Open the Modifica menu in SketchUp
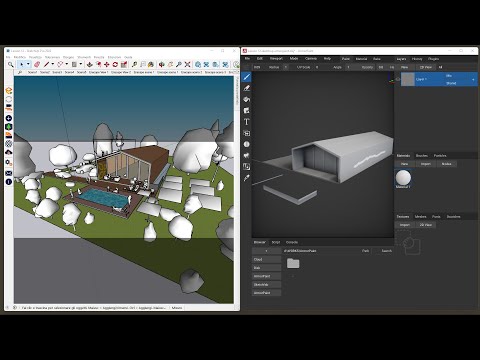Screen dimensions: 480x360 pyautogui.click(x=20, y=57)
